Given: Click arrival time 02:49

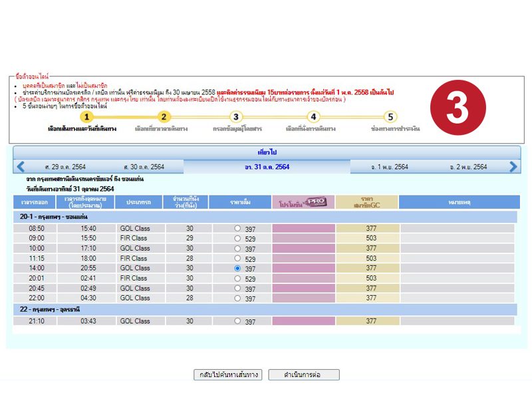Looking at the screenshot, I should pyautogui.click(x=88, y=288).
